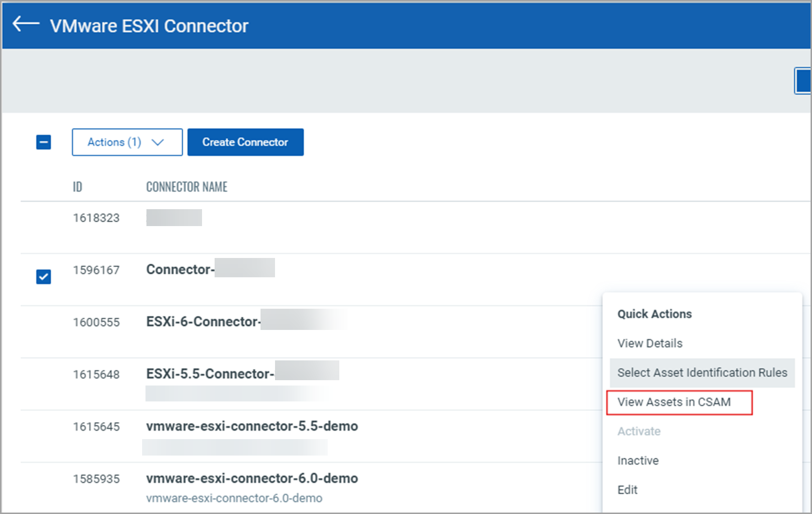812x514 pixels.
Task: Click the ESXi-6-Connector row name
Action: click(x=203, y=322)
